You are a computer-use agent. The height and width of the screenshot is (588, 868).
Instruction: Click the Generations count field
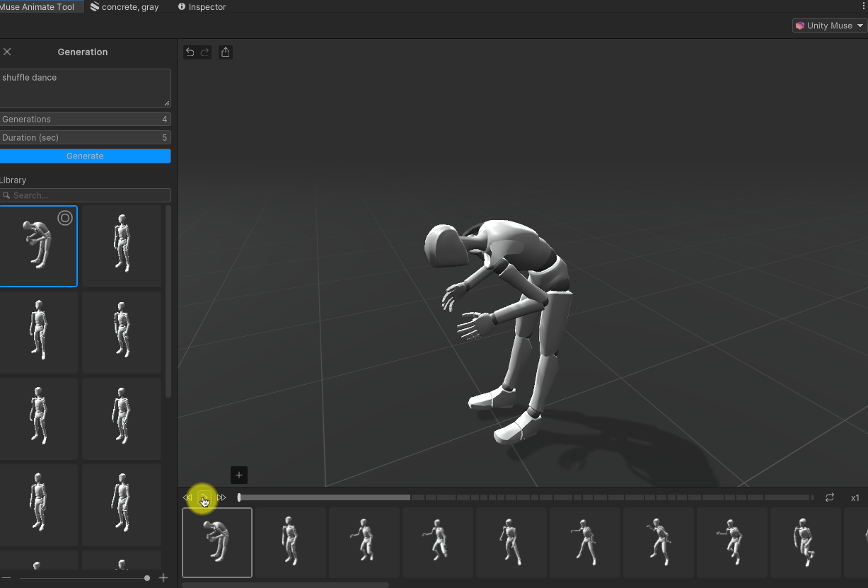coord(85,119)
